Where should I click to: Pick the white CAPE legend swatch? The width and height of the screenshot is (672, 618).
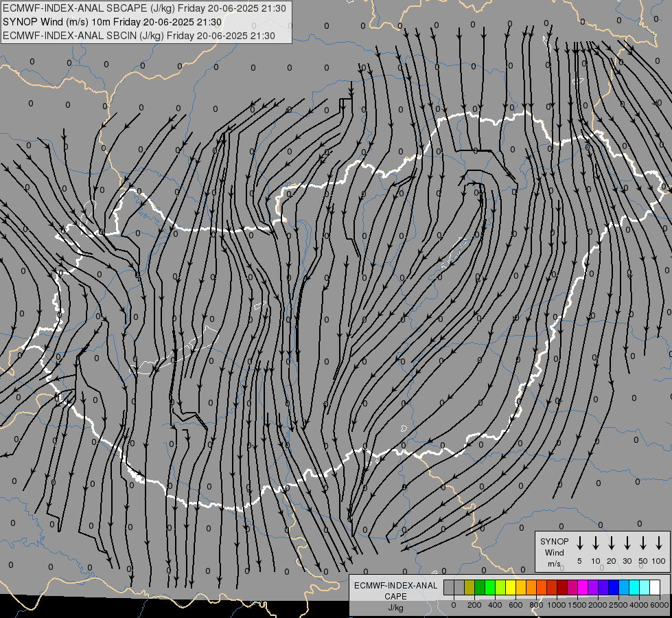point(654,587)
